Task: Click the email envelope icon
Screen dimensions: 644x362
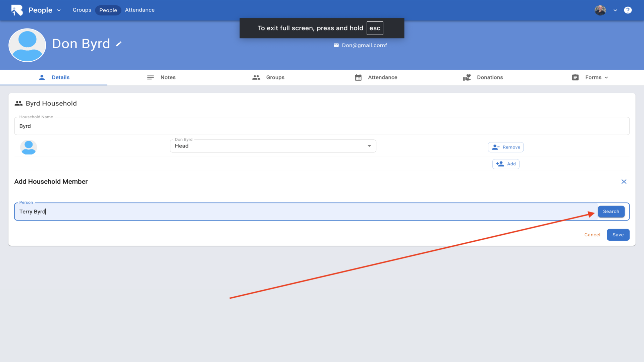Action: (336, 45)
